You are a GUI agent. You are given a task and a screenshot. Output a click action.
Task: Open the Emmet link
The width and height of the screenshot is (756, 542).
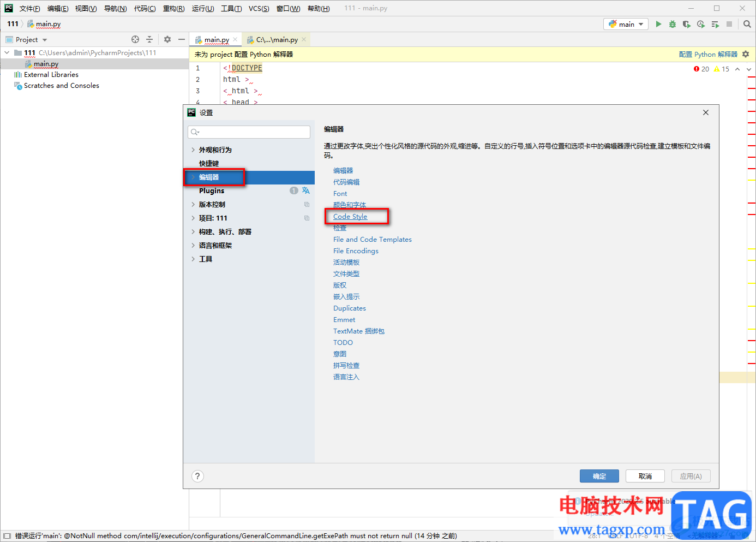[x=344, y=320]
